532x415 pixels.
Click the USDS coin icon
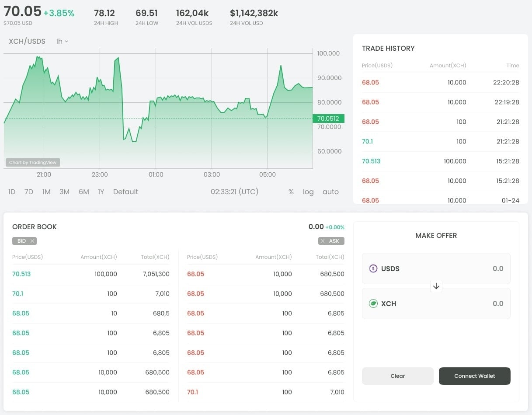click(x=373, y=269)
